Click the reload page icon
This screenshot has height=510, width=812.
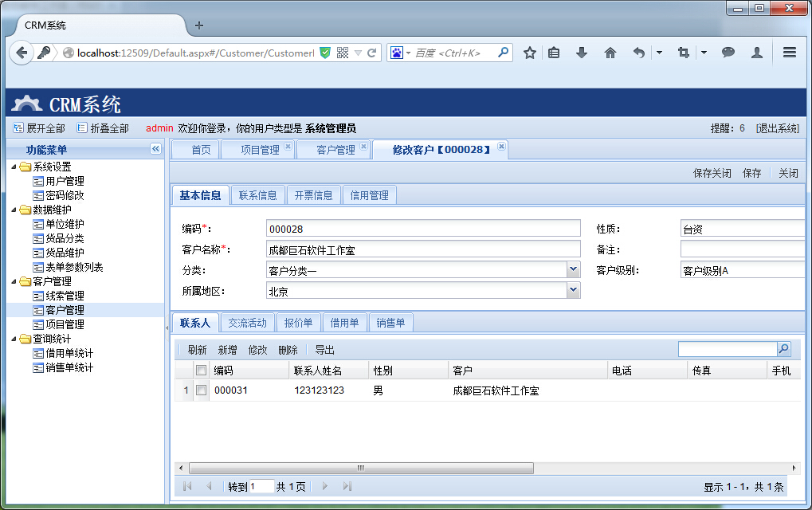point(371,53)
